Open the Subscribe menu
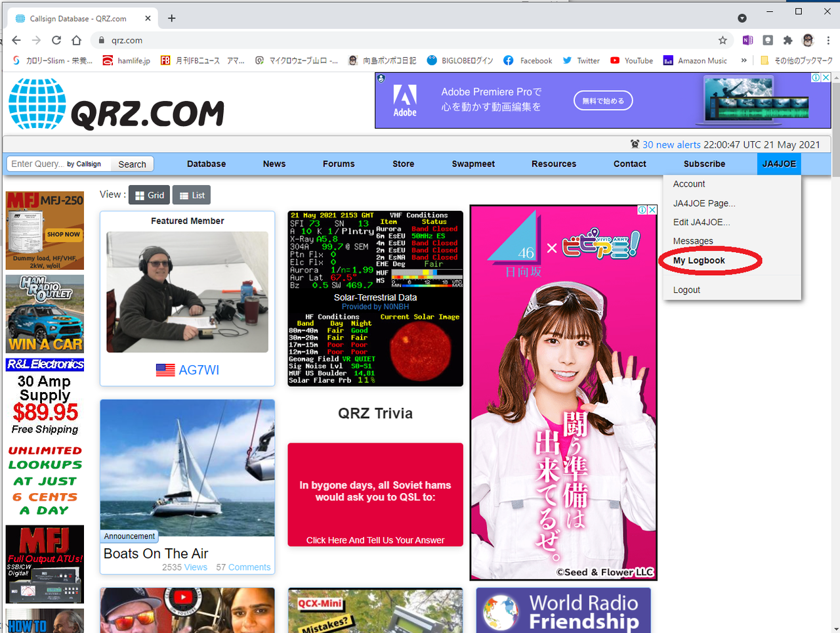This screenshot has width=840, height=633. (704, 164)
